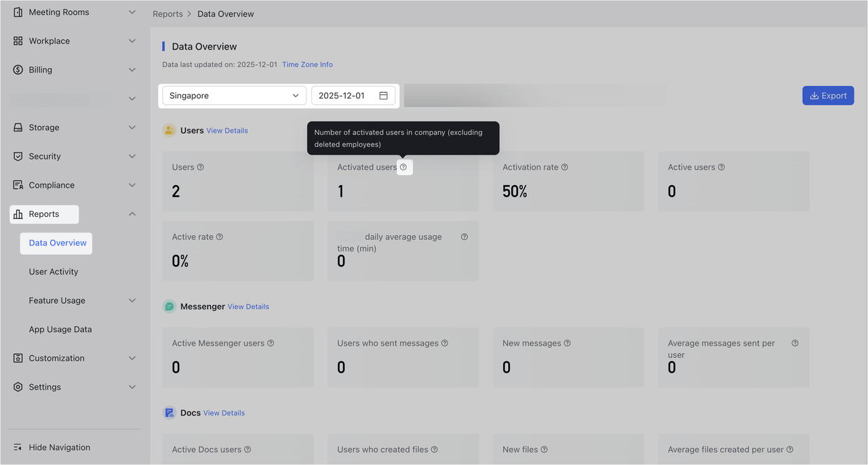Click help icon beside Activated users
868x465 pixels.
(403, 167)
